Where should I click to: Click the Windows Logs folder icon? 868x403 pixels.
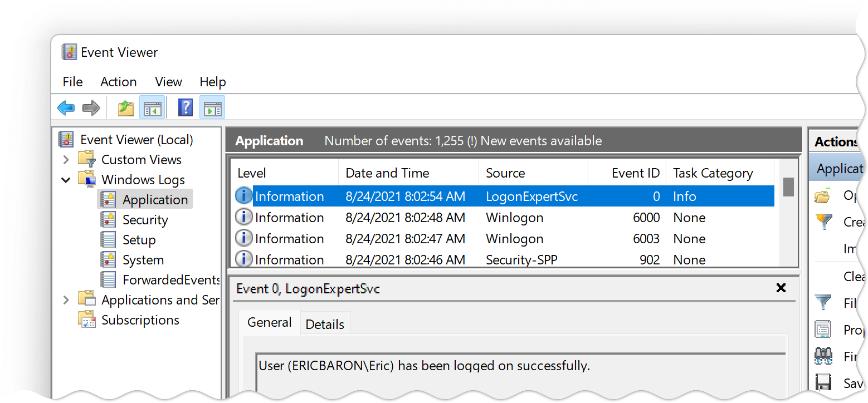(x=86, y=179)
